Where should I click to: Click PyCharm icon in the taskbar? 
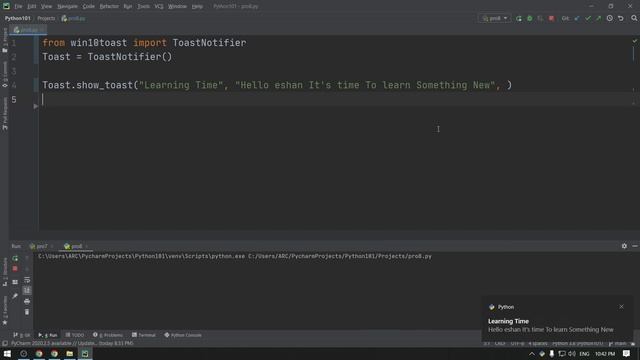pyautogui.click(x=85, y=353)
